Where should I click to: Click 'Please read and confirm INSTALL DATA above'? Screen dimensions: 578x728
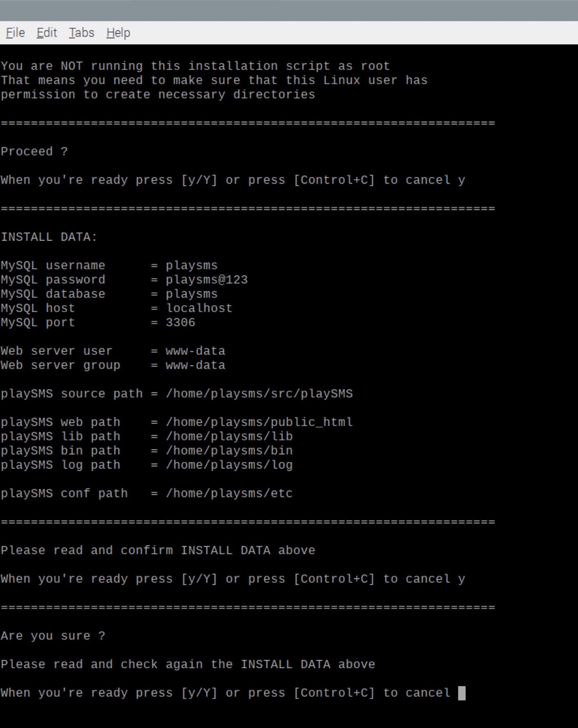(x=158, y=550)
